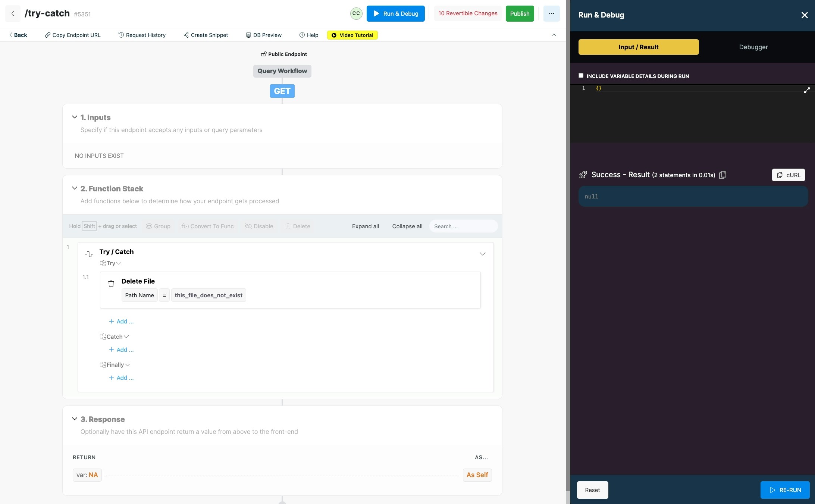Collapse the 1. Inputs section
Image resolution: width=815 pixels, height=504 pixels.
pyautogui.click(x=75, y=117)
